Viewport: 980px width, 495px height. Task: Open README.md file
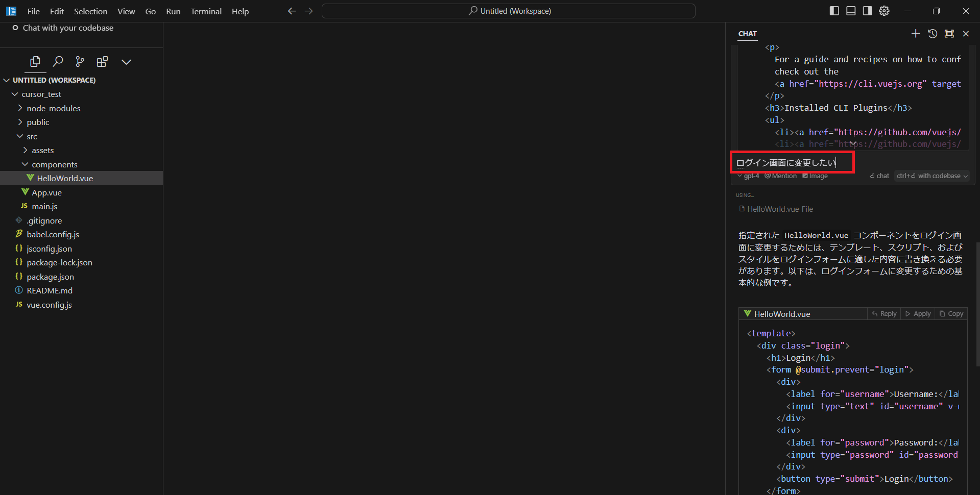(x=82, y=290)
